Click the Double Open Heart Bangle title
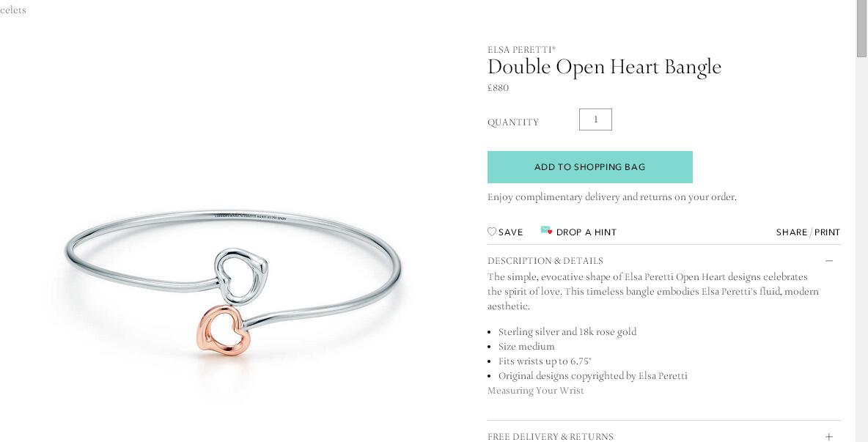The height and width of the screenshot is (442, 868). click(604, 67)
